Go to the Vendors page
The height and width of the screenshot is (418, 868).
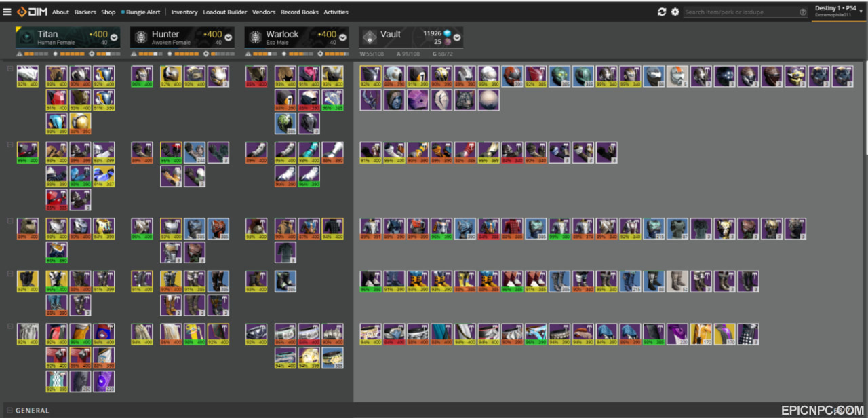[264, 12]
